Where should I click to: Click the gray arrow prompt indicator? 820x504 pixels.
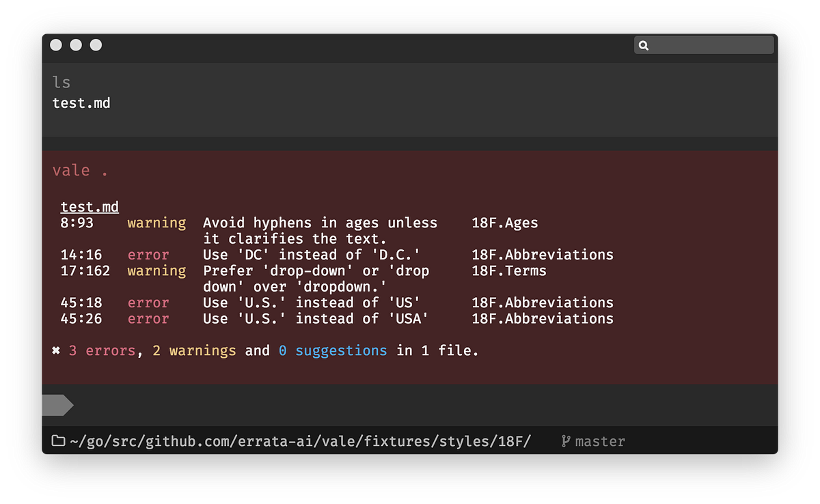click(57, 404)
